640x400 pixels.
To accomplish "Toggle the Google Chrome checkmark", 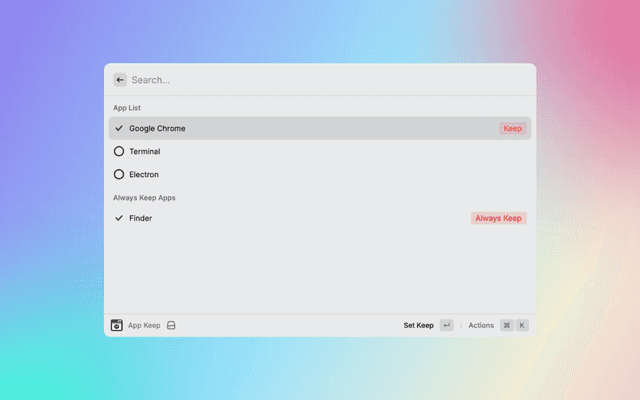I will [x=119, y=128].
